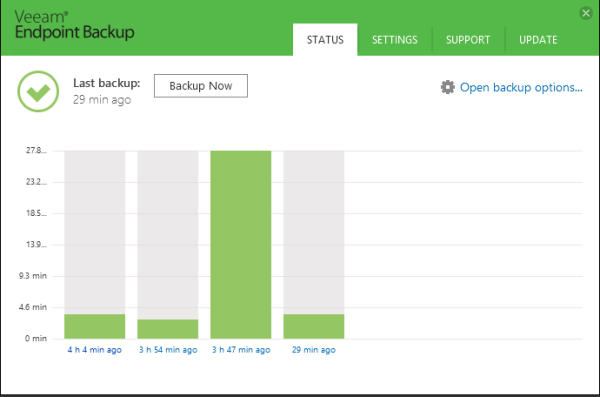
Task: Select the 4 h 4 min ago bar
Action: tap(95, 326)
